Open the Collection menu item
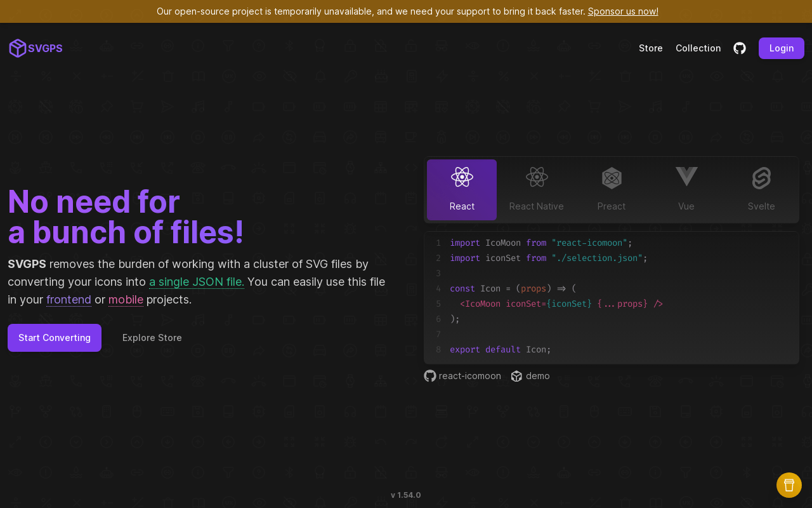This screenshot has width=812, height=508. [x=698, y=48]
